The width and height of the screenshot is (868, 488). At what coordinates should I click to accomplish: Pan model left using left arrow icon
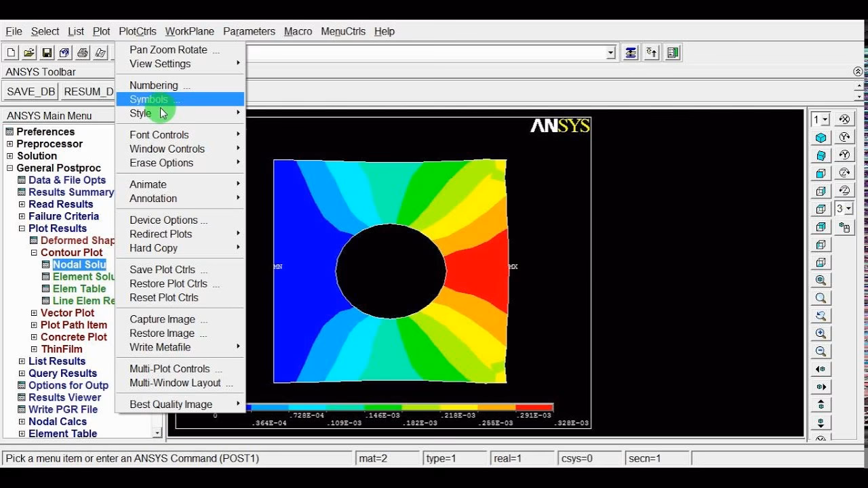click(821, 369)
